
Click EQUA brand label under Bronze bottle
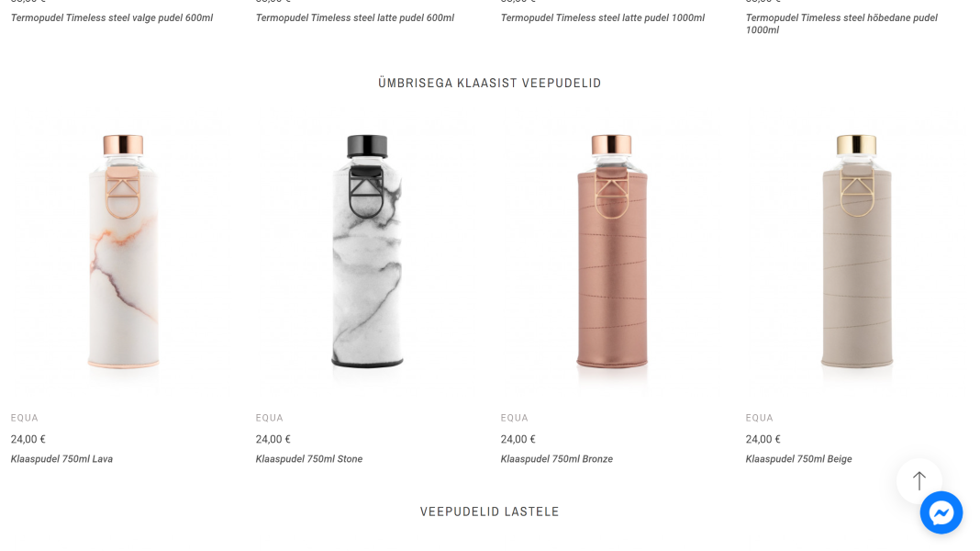(515, 418)
